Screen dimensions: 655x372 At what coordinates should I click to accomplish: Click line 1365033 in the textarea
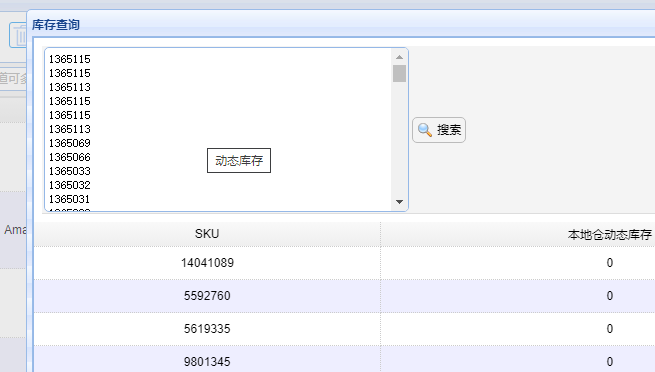tap(69, 171)
